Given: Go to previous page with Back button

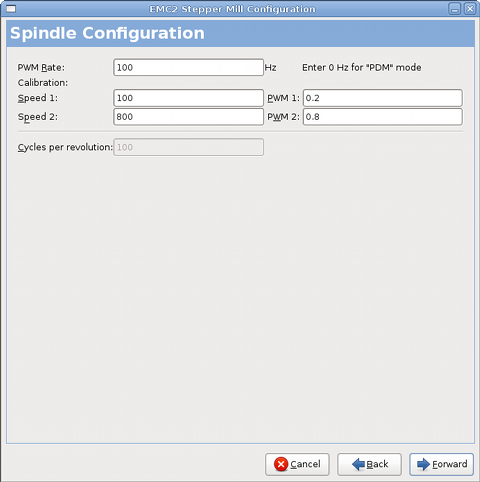Looking at the screenshot, I should (369, 464).
